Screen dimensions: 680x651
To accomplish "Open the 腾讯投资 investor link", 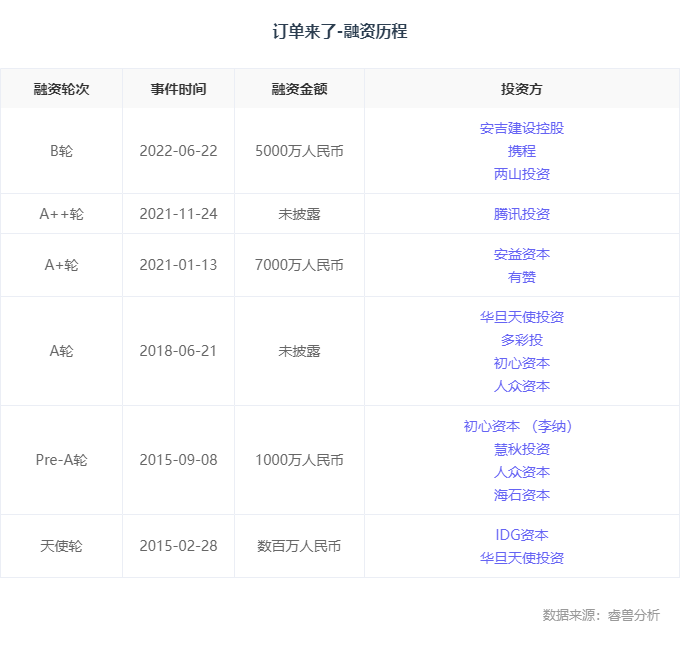I will click(522, 214).
